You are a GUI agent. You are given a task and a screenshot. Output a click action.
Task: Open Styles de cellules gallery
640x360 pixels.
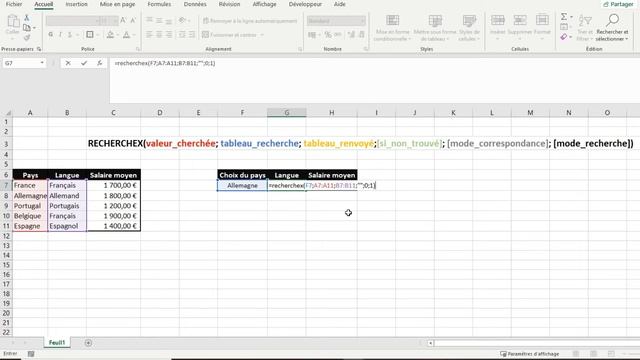pyautogui.click(x=469, y=28)
